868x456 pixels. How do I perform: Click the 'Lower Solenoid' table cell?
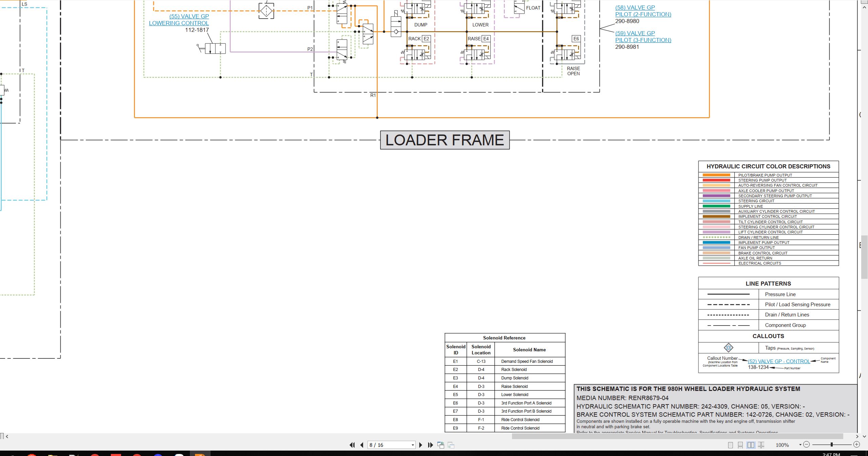pyautogui.click(x=530, y=395)
